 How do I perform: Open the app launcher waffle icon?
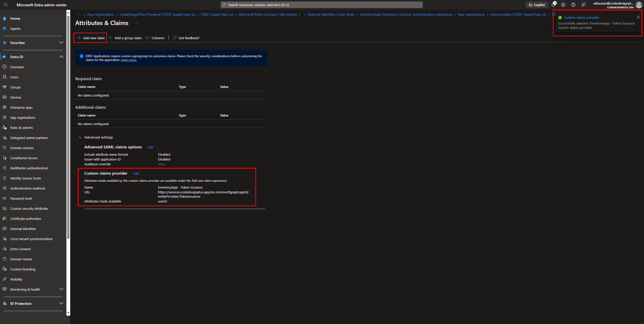point(6,5)
